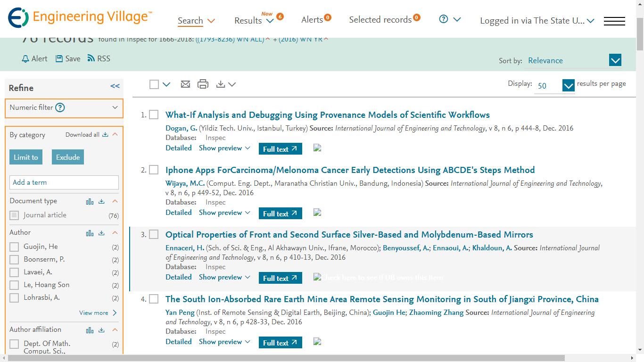Download the Document type facet data

click(x=101, y=201)
